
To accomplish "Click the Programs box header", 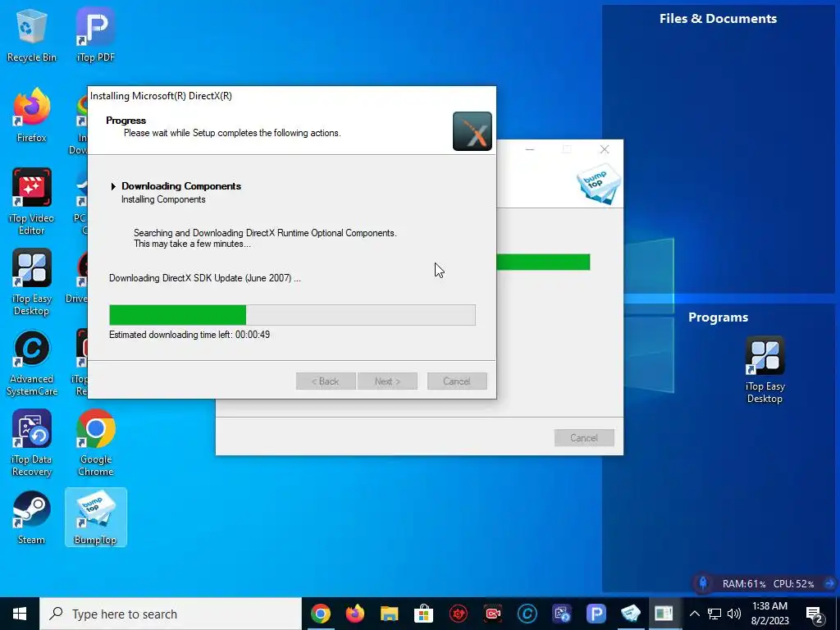I will click(x=718, y=317).
